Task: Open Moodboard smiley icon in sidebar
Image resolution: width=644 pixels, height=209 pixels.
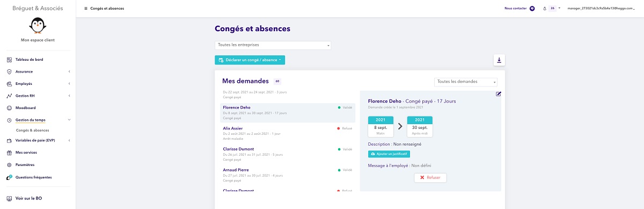Action: [9, 108]
